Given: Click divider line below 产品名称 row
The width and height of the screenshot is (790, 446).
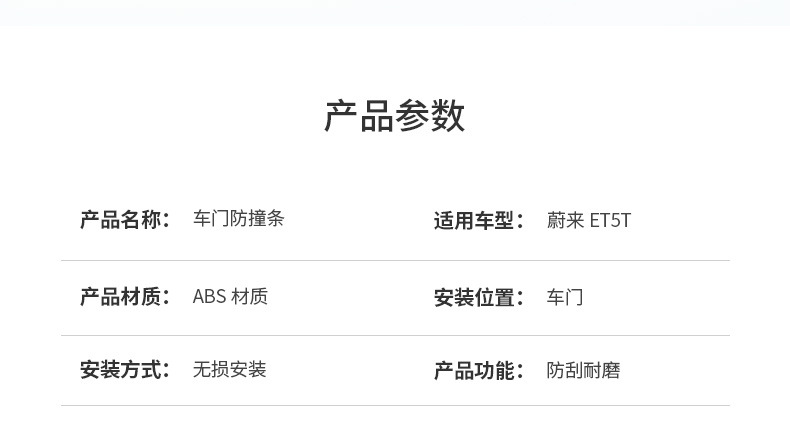Looking at the screenshot, I should point(395,261).
